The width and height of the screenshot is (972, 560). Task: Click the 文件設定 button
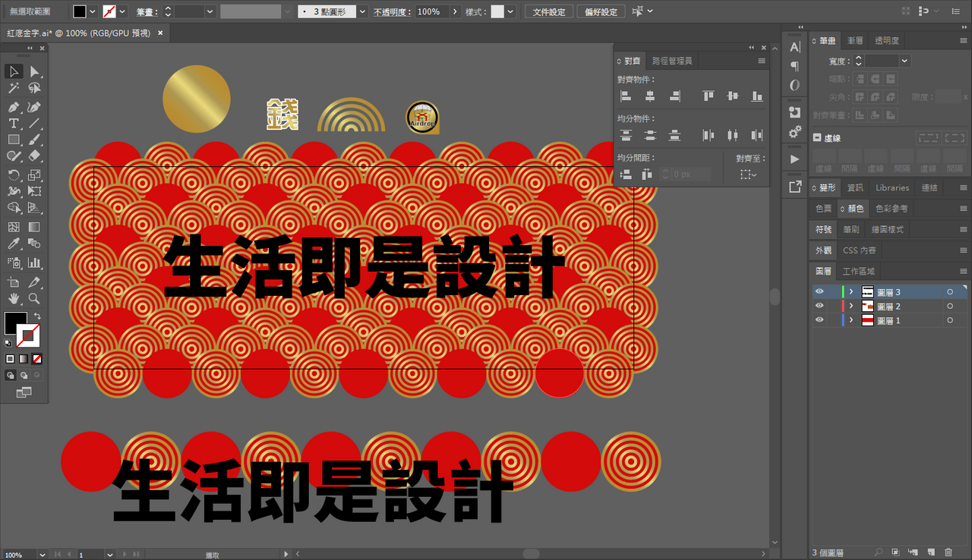tap(549, 12)
